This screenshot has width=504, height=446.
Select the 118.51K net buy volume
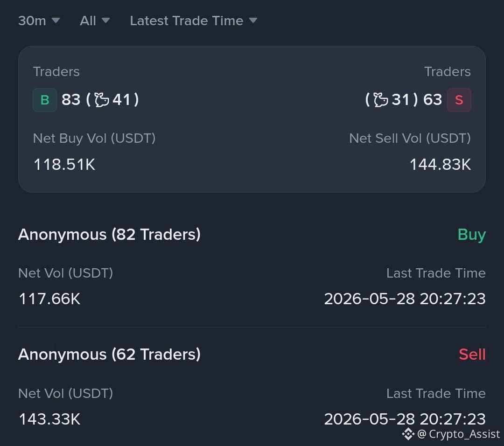64,165
